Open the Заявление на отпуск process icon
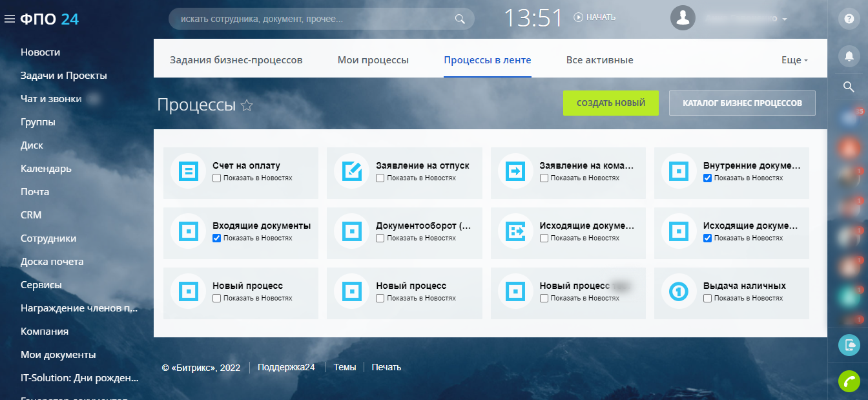Image resolution: width=868 pixels, height=400 pixels. pyautogui.click(x=351, y=171)
